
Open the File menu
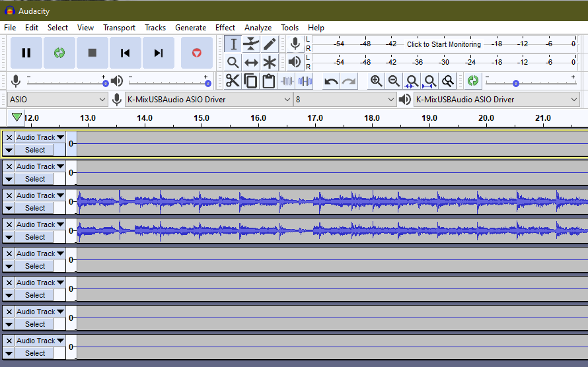point(10,28)
